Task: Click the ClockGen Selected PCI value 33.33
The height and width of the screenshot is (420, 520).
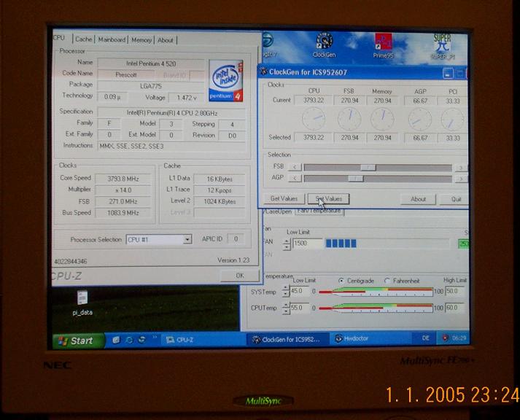Action: coord(452,138)
